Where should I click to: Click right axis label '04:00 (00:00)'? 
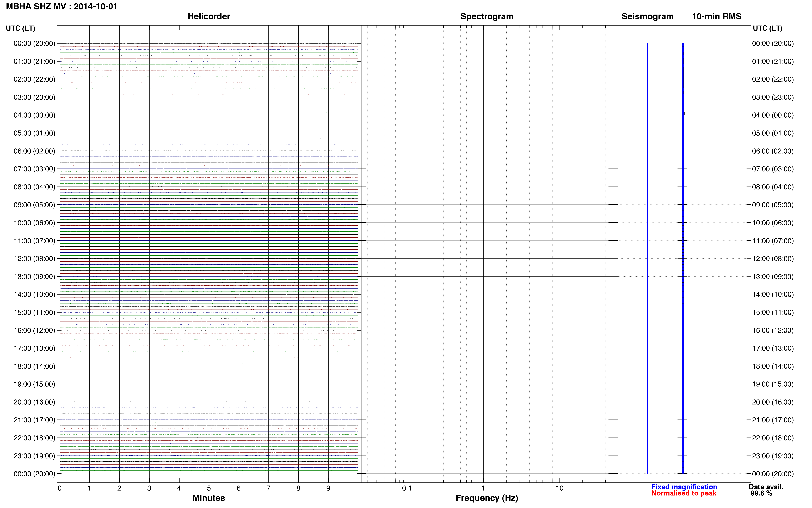(x=773, y=115)
